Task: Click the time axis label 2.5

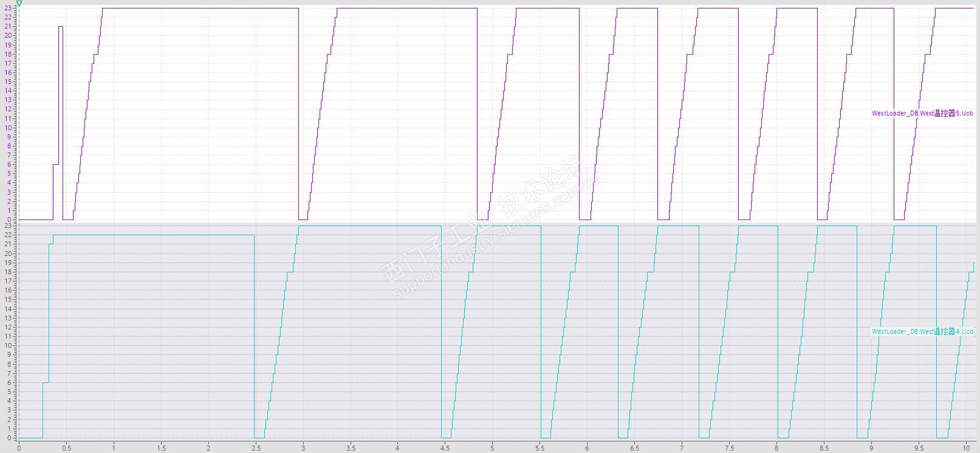Action: [256, 448]
